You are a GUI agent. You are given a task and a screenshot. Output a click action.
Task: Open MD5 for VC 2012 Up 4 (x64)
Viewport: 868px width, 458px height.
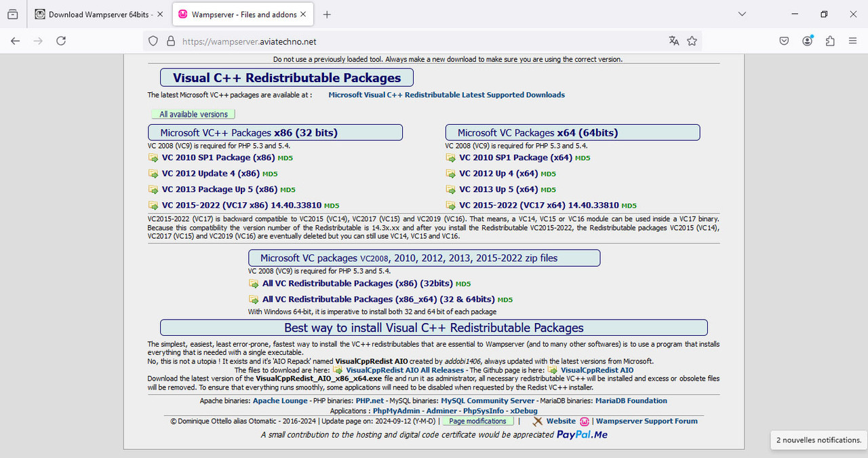tap(548, 174)
